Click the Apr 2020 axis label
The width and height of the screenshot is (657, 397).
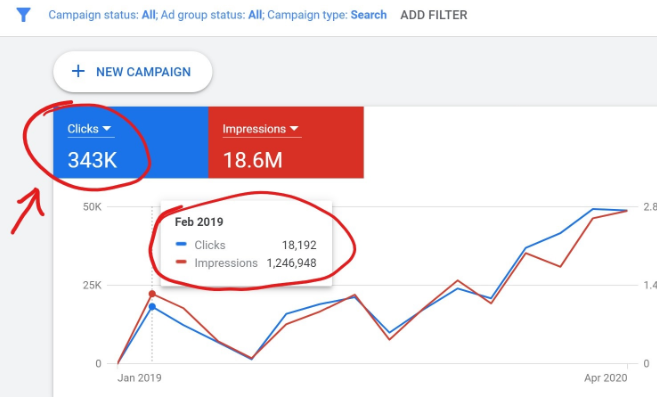coord(605,378)
